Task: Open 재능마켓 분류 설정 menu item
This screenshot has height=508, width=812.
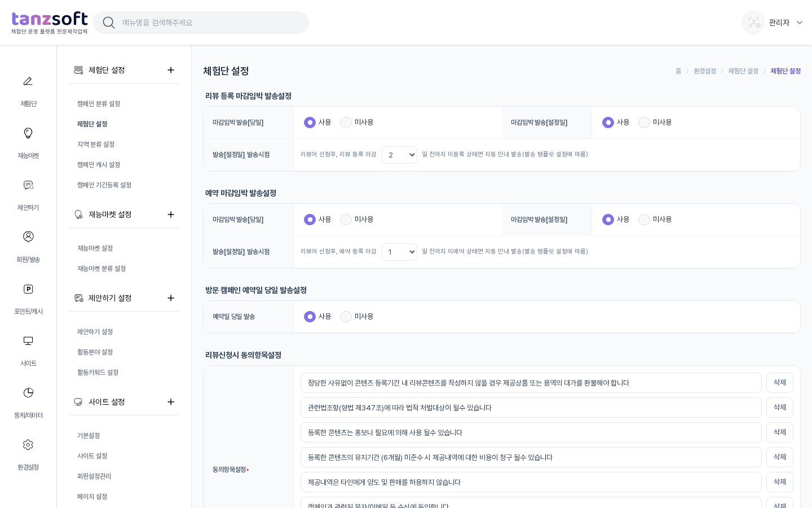Action: [101, 269]
